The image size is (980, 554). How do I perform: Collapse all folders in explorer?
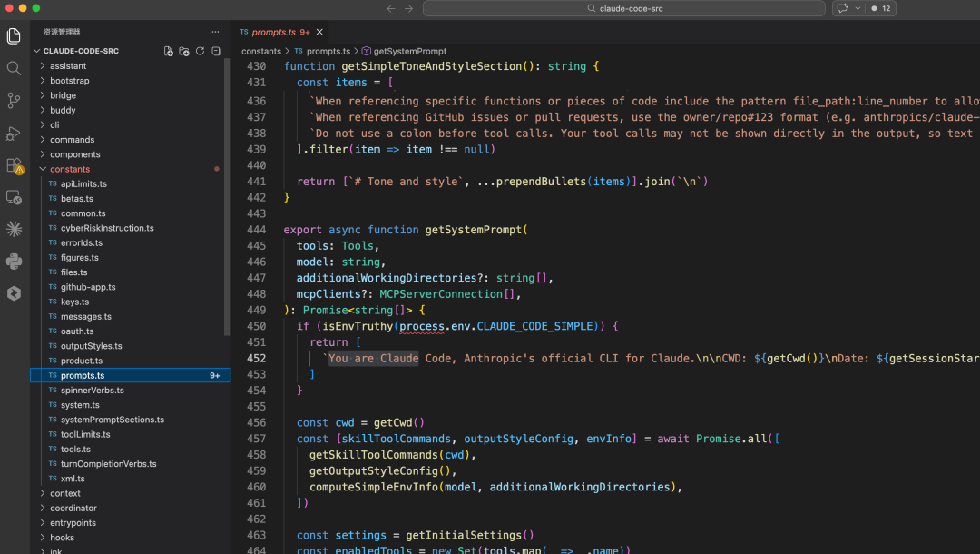[216, 52]
